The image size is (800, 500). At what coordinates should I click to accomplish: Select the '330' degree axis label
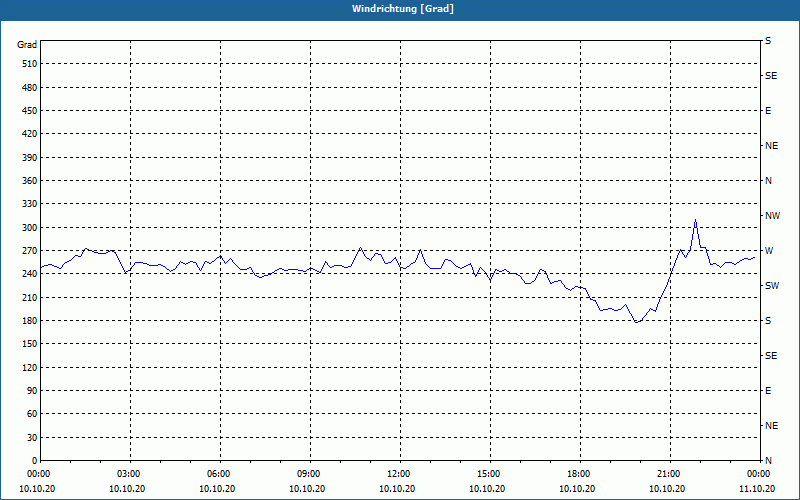(30, 204)
